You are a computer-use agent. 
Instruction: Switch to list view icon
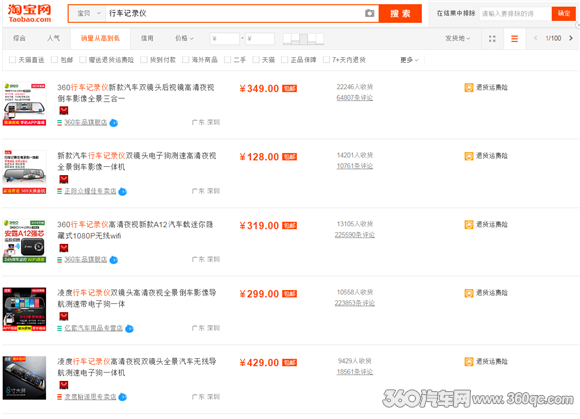[x=514, y=38]
